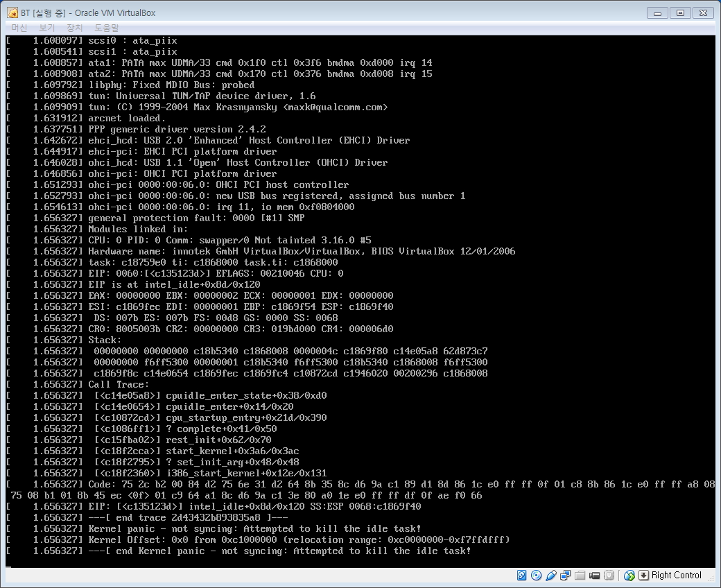This screenshot has width=721, height=588.
Task: Open the optical disc drive indicator
Action: pyautogui.click(x=536, y=575)
